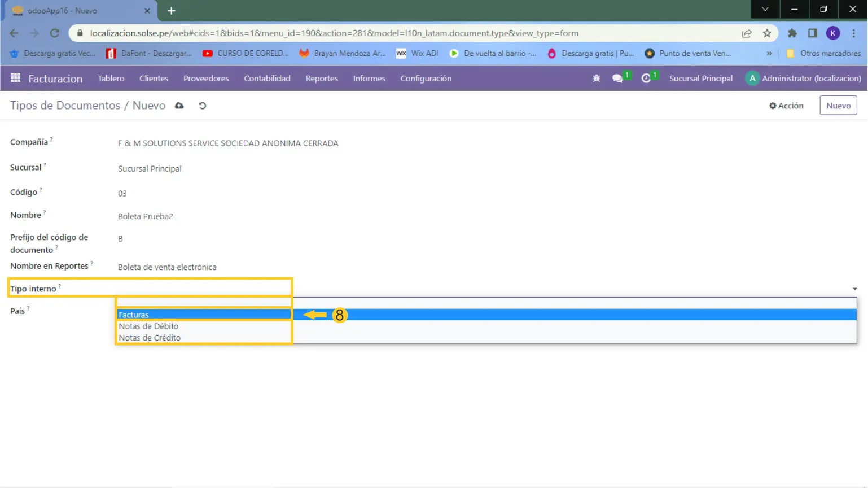Open the Configuración menu
This screenshot has height=488, width=868.
(426, 79)
